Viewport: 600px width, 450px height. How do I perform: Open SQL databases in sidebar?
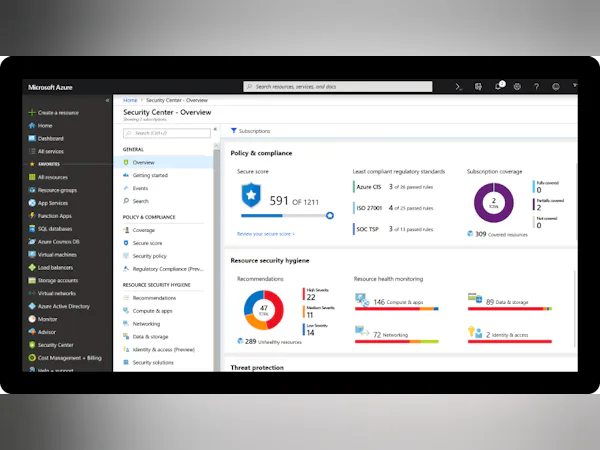[50, 229]
